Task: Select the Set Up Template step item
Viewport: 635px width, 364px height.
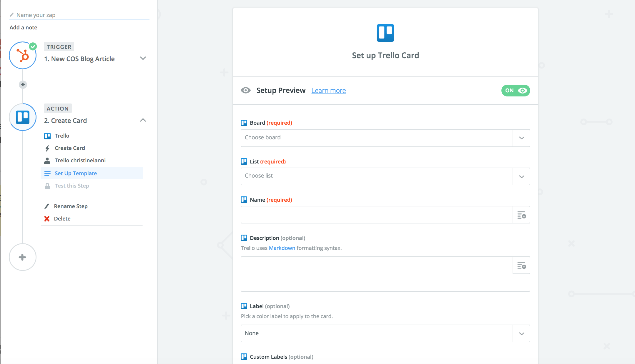Action: pyautogui.click(x=76, y=173)
